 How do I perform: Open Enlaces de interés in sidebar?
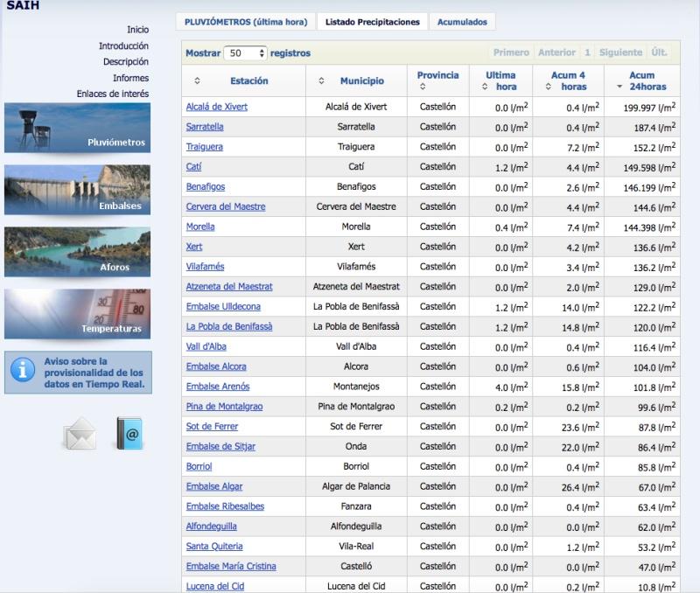[x=112, y=94]
